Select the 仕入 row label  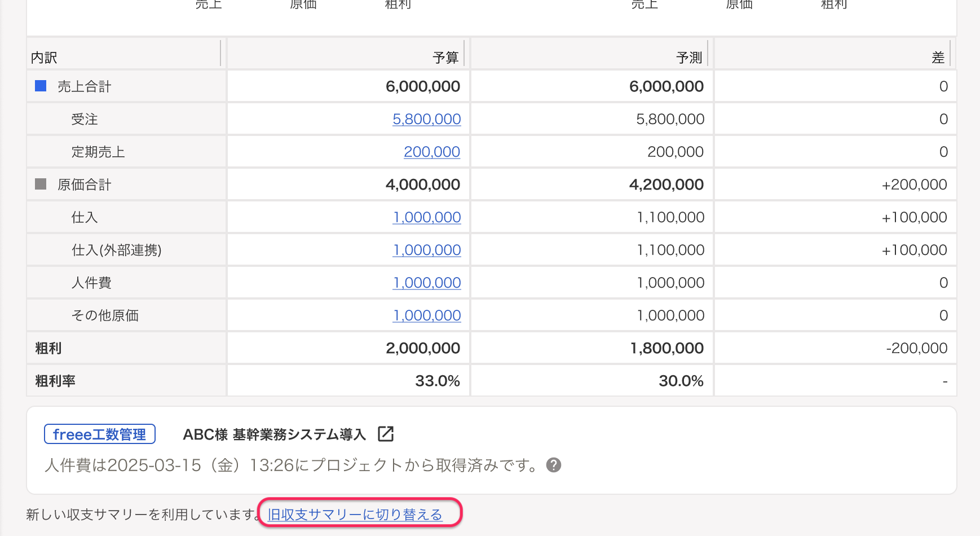click(x=85, y=217)
